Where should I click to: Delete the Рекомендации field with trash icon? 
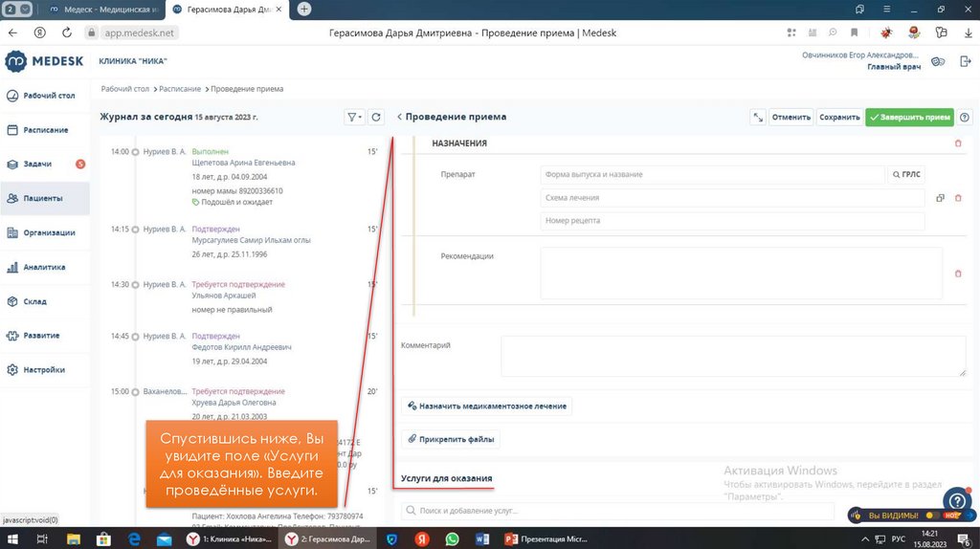[x=958, y=274]
